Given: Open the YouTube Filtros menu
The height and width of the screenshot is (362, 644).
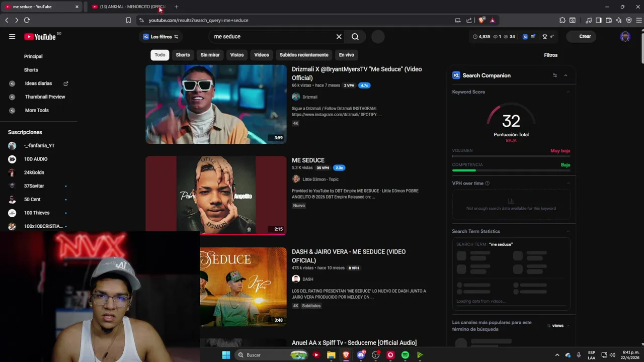Looking at the screenshot, I should click(550, 55).
